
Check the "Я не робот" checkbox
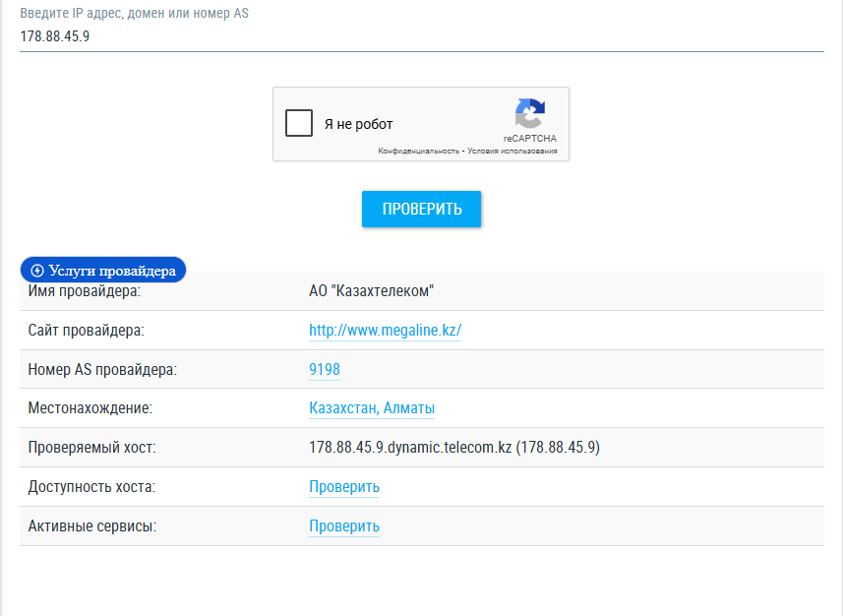coord(299,123)
